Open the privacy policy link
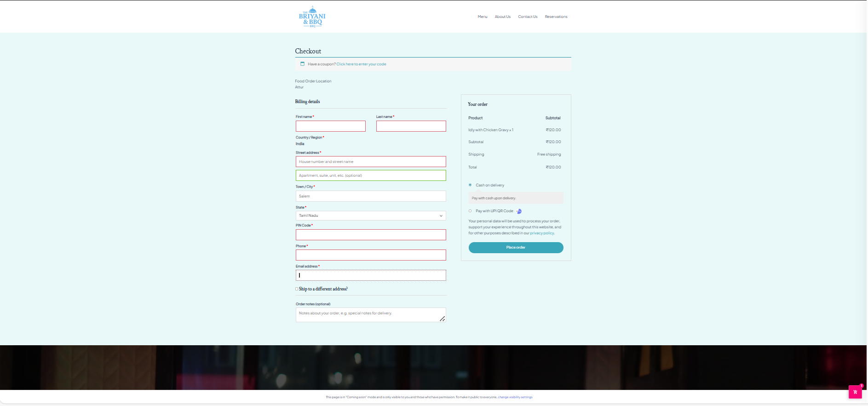The height and width of the screenshot is (406, 868). (541, 233)
